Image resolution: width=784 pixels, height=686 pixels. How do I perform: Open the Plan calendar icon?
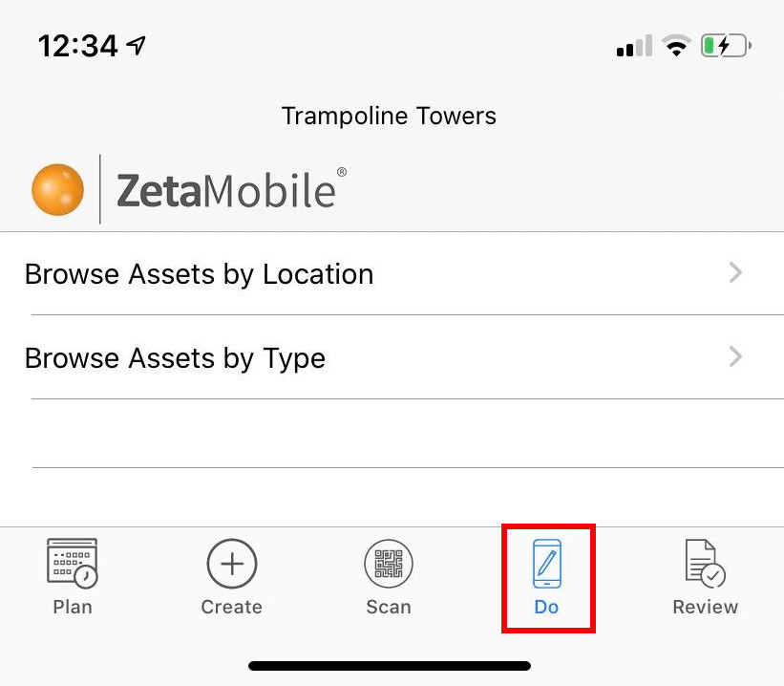(72, 563)
